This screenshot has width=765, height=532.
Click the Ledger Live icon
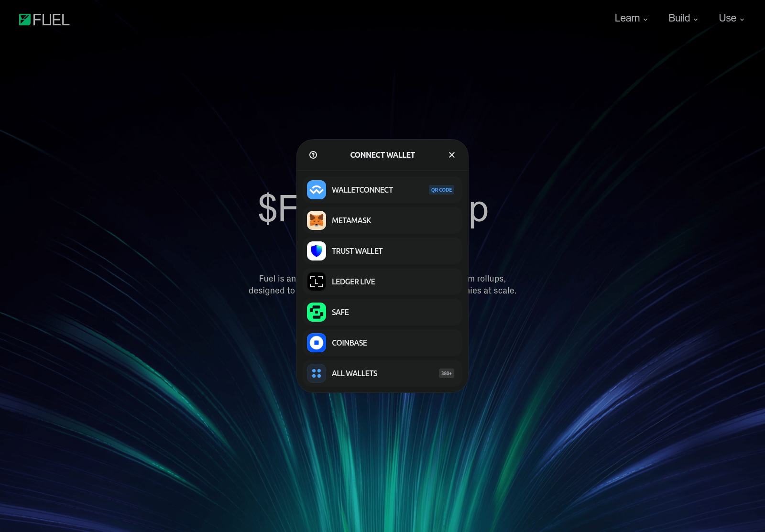click(x=316, y=282)
